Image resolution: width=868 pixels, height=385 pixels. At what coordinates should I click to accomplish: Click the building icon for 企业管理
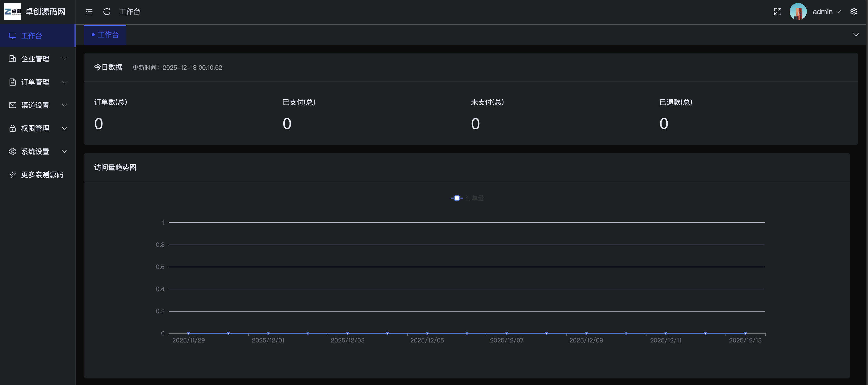coord(13,59)
